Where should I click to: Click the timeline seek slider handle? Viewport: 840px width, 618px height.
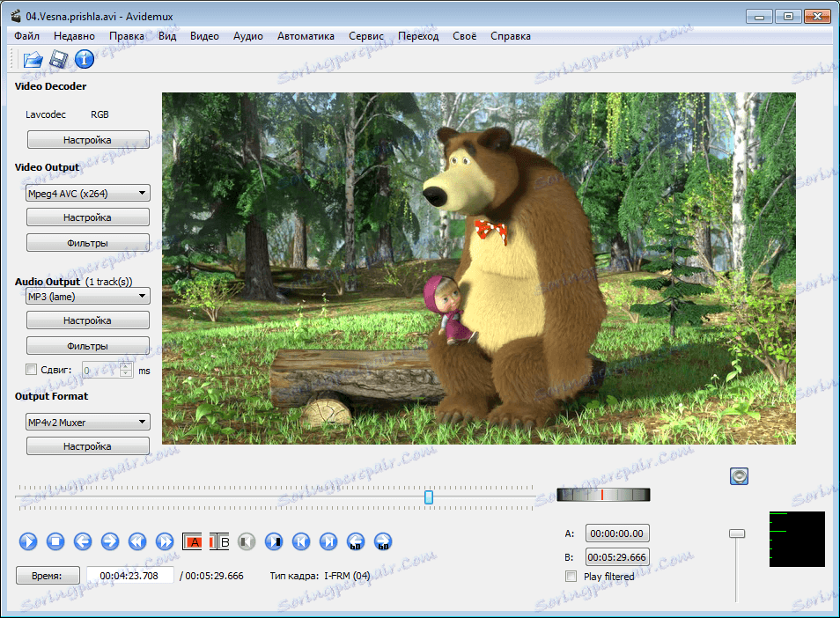click(429, 497)
